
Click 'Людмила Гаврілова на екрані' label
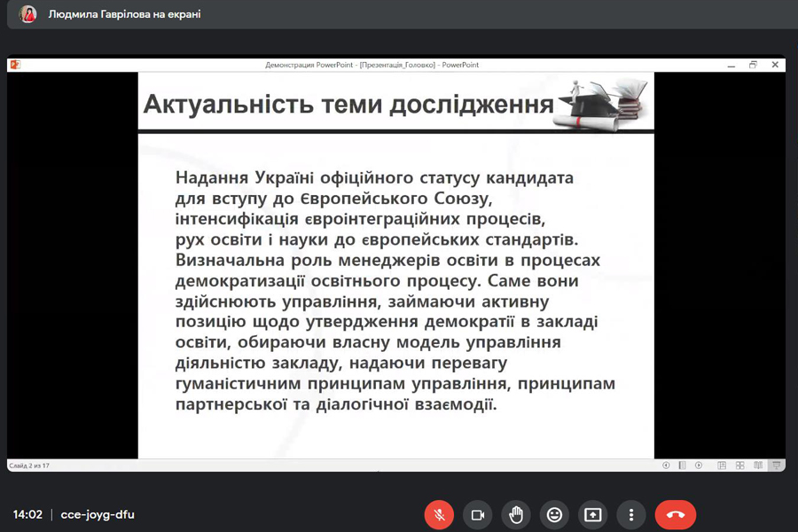click(124, 14)
